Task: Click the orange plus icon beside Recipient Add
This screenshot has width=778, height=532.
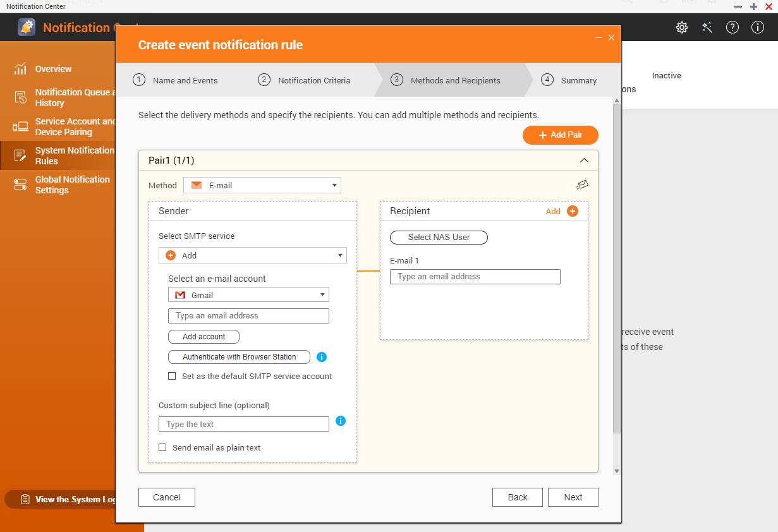Action: 573,211
